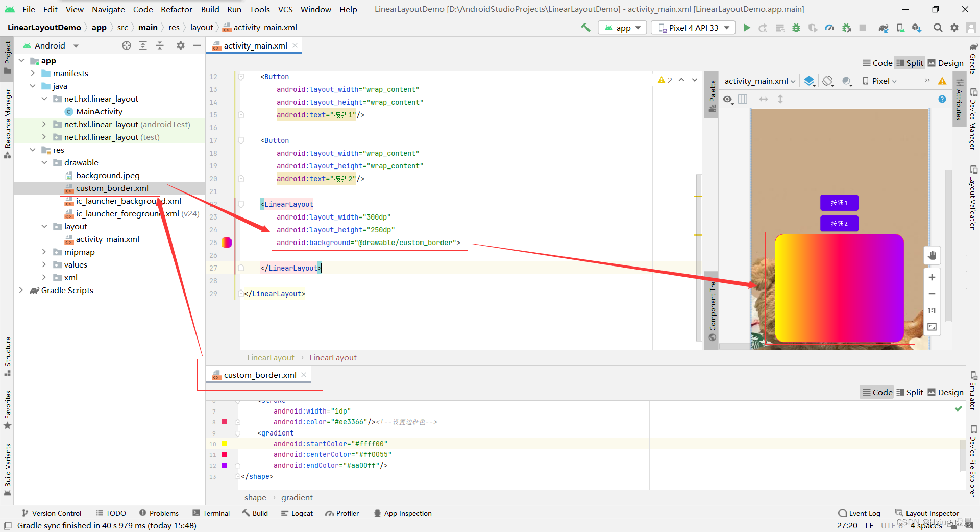Open the Android project view dropdown
The image size is (980, 532).
pos(51,45)
